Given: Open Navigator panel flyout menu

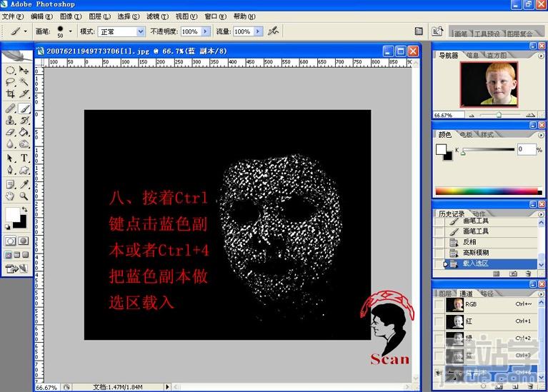Looking at the screenshot, I should 541,56.
